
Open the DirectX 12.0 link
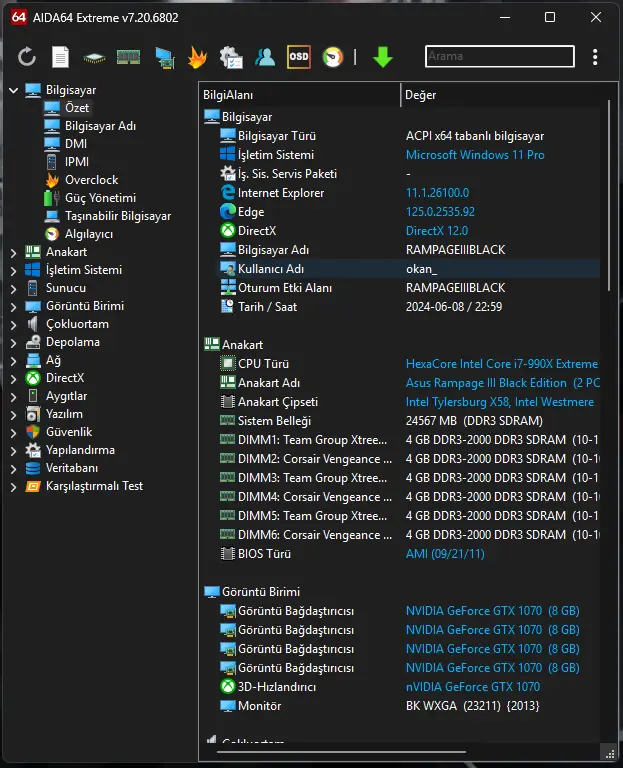pos(437,231)
